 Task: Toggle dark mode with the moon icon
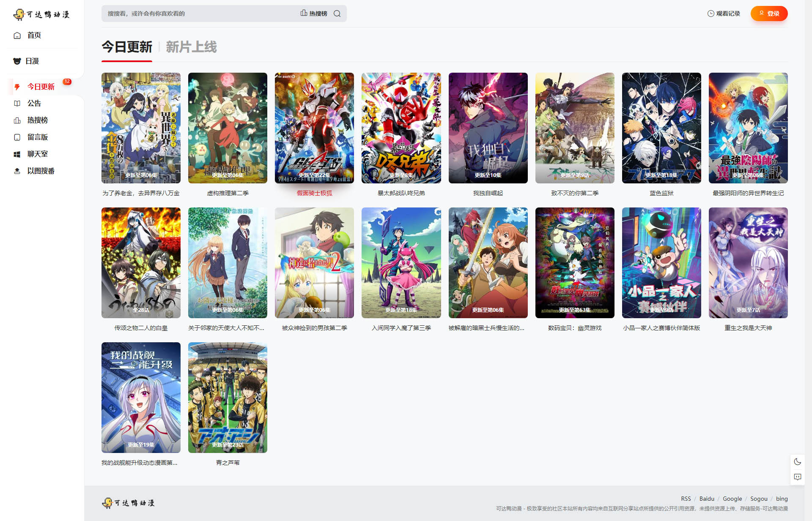coord(797,462)
